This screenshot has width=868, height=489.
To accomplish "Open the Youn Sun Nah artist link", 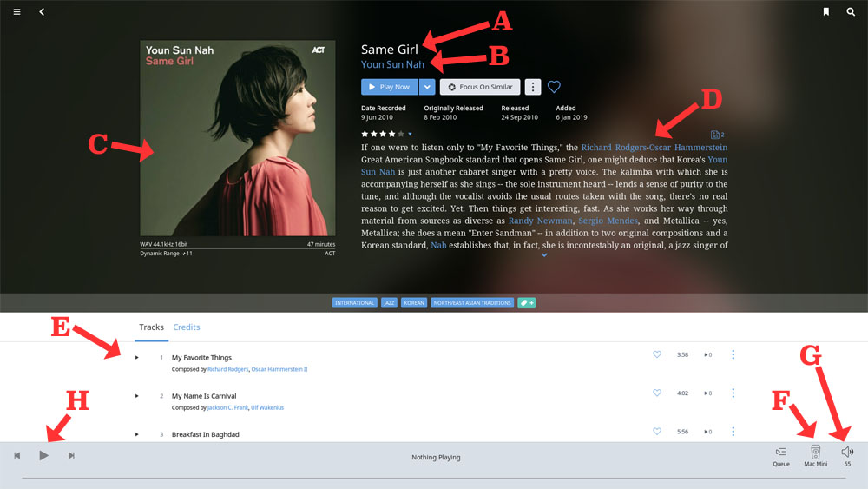I will 392,64.
